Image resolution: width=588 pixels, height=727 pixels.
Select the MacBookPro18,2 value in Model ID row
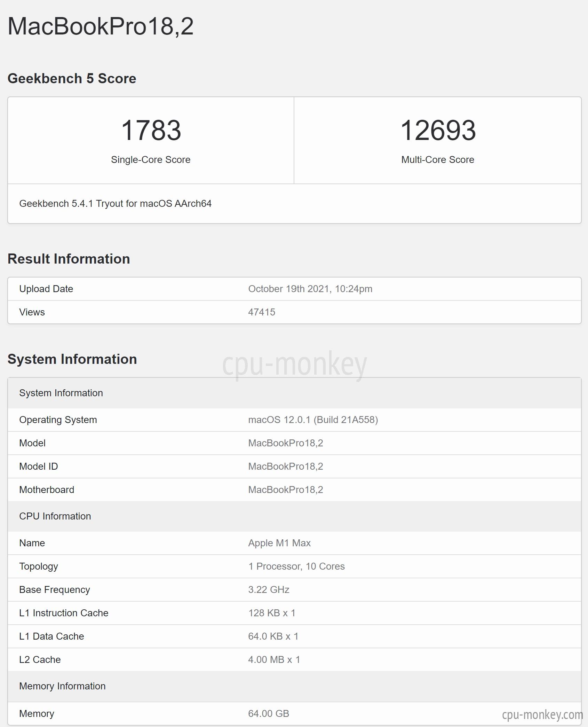(285, 466)
